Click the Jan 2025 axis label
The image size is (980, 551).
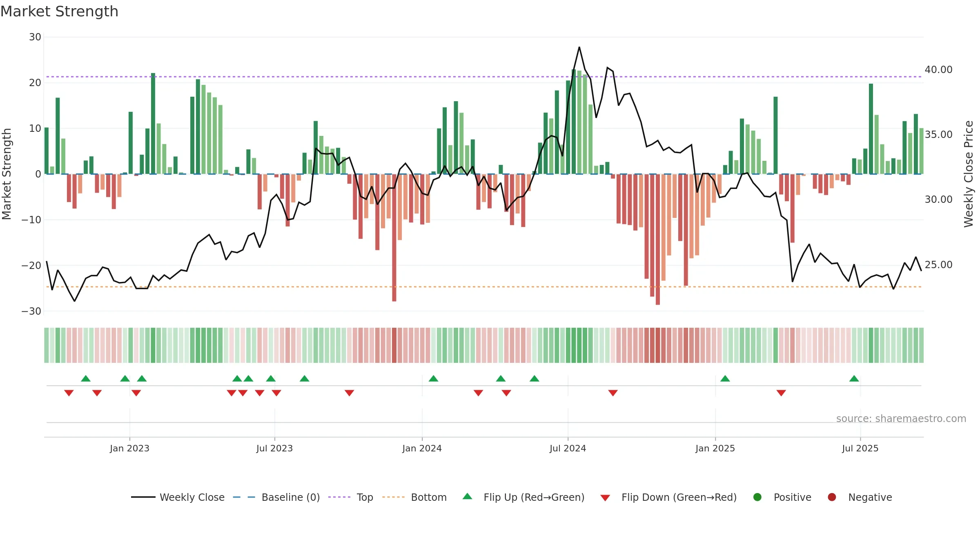[715, 449]
